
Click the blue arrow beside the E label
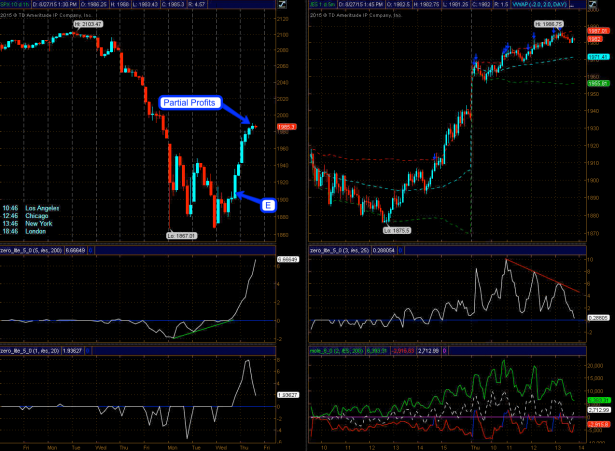(247, 198)
